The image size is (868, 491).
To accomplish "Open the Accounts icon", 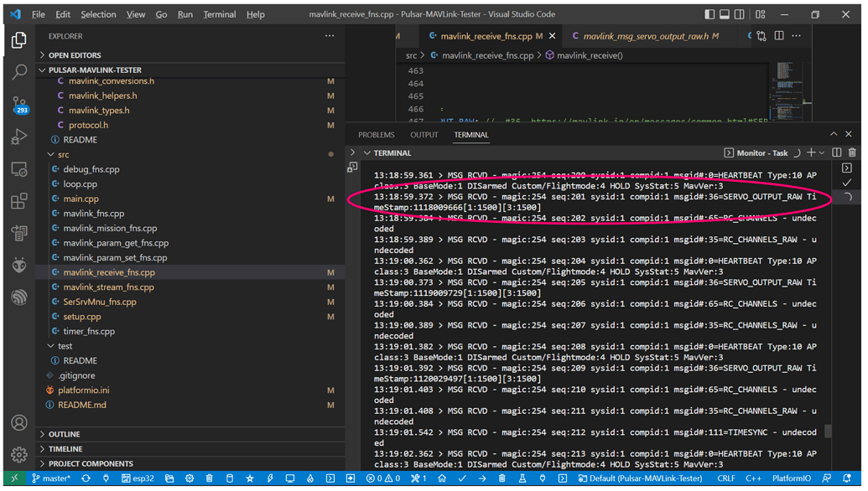I will click(19, 423).
